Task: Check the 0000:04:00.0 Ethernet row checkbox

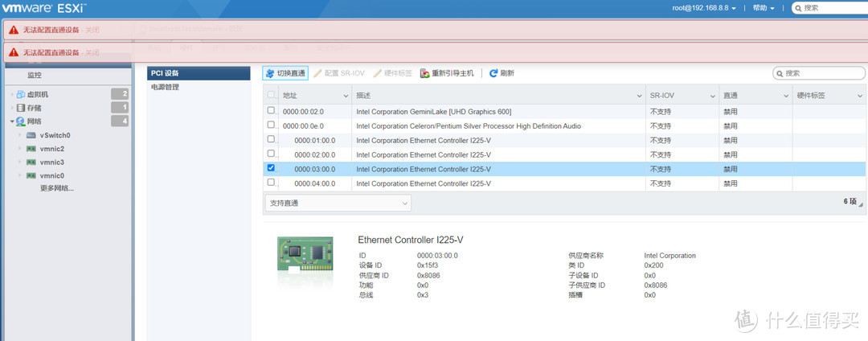Action: coord(271,183)
